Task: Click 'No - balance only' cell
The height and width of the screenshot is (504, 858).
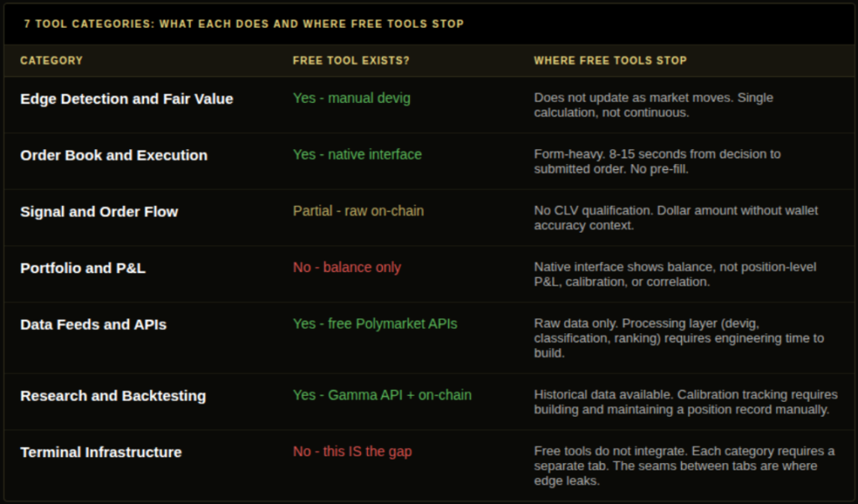Action: click(x=347, y=267)
